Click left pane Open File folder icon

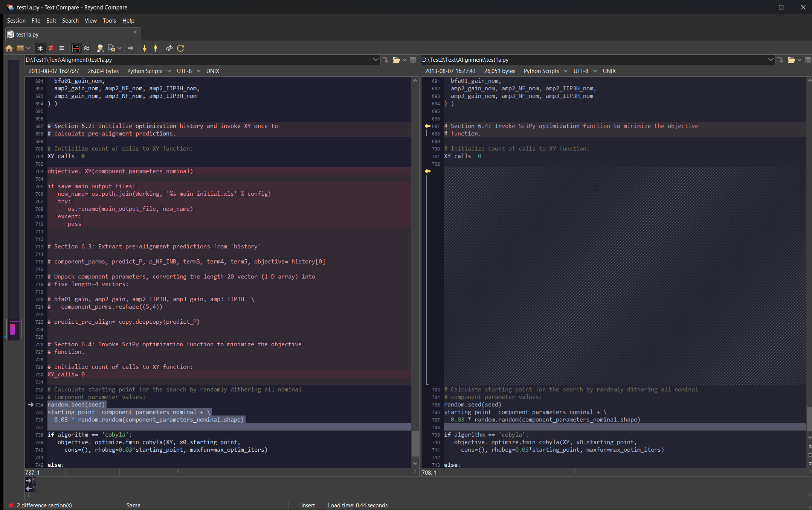(396, 60)
